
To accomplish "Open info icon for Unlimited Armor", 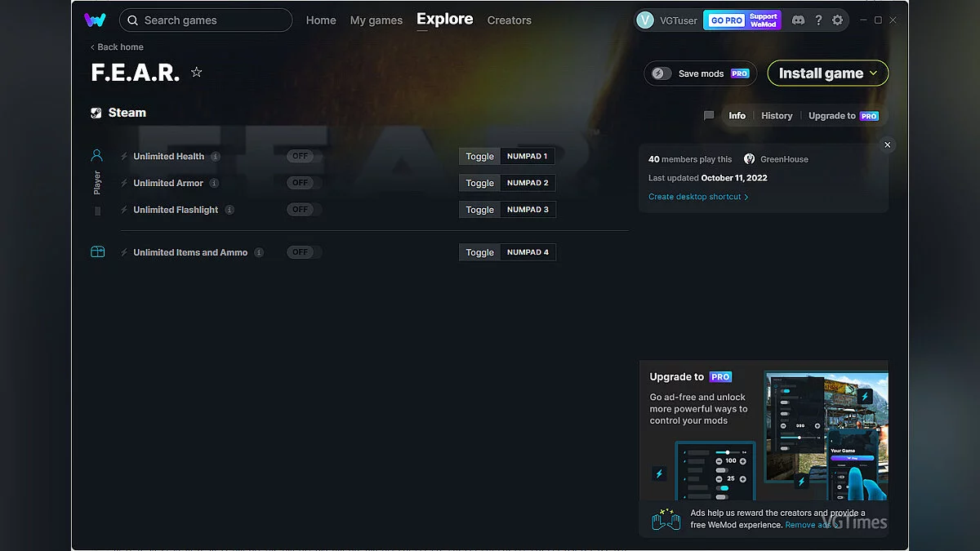I will [214, 183].
